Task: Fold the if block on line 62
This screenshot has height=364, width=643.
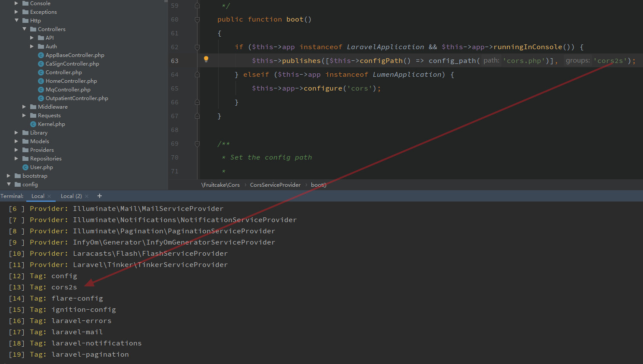Action: pyautogui.click(x=197, y=47)
